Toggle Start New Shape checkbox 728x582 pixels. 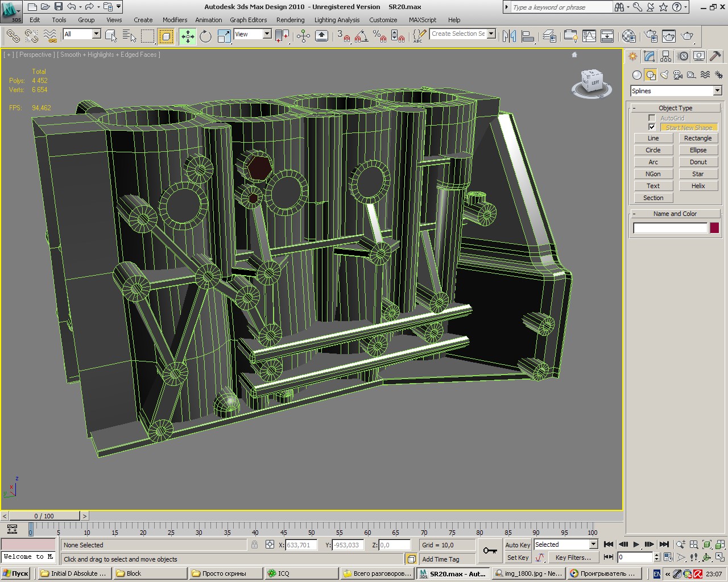click(x=652, y=127)
